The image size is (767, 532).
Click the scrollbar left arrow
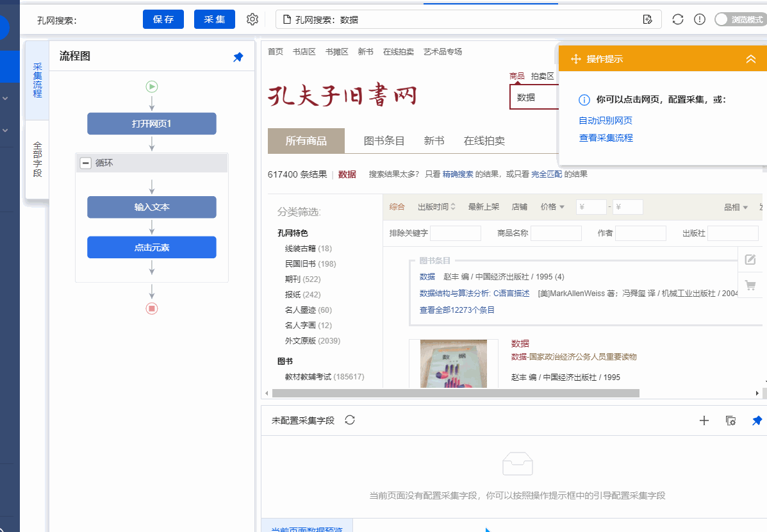(267, 393)
